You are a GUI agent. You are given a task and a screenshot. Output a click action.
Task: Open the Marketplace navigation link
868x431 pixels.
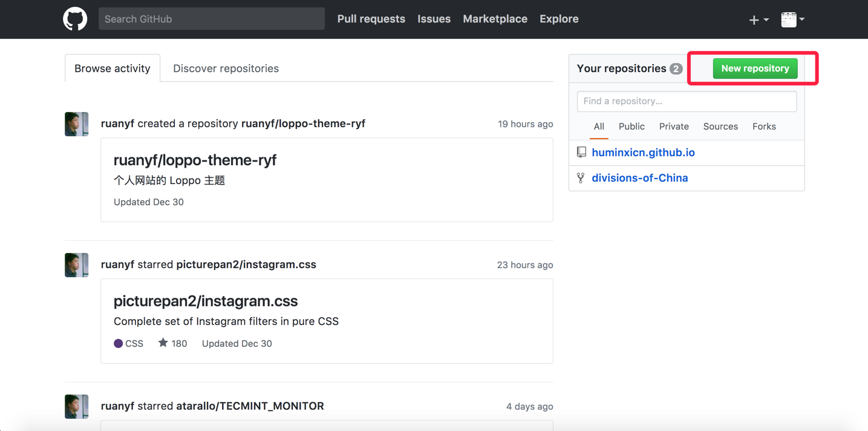(495, 19)
